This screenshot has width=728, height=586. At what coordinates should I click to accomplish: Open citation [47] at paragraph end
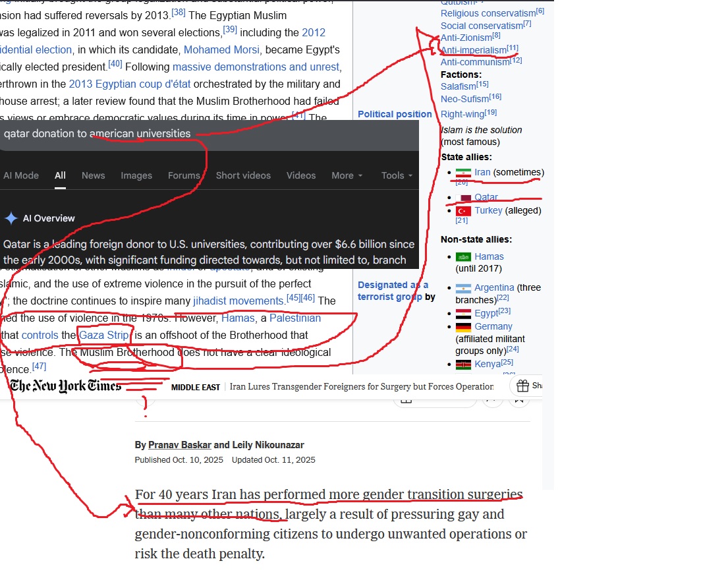click(x=39, y=366)
